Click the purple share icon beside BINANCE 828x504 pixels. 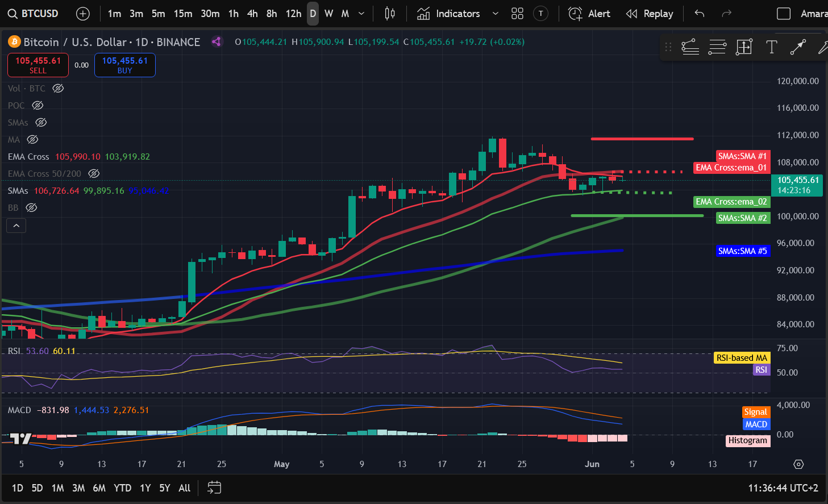point(217,41)
